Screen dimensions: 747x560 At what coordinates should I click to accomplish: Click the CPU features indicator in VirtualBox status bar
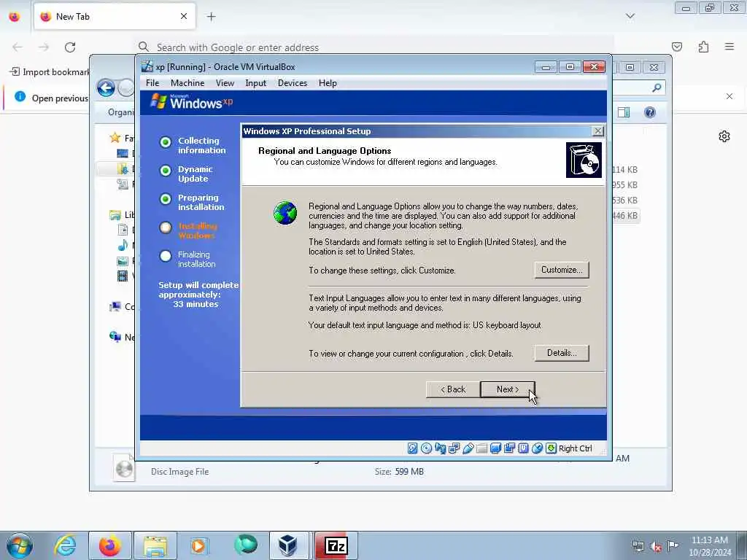pyautogui.click(x=523, y=448)
